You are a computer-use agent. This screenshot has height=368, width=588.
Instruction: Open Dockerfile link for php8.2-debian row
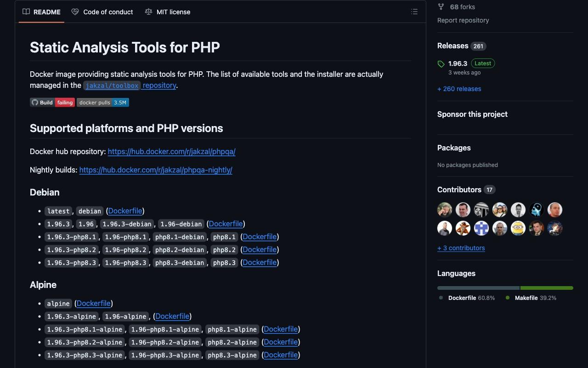click(x=260, y=249)
